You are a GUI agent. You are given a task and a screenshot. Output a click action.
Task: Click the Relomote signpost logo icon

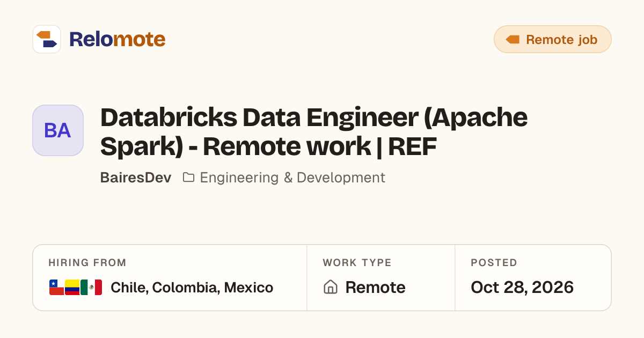tap(47, 39)
